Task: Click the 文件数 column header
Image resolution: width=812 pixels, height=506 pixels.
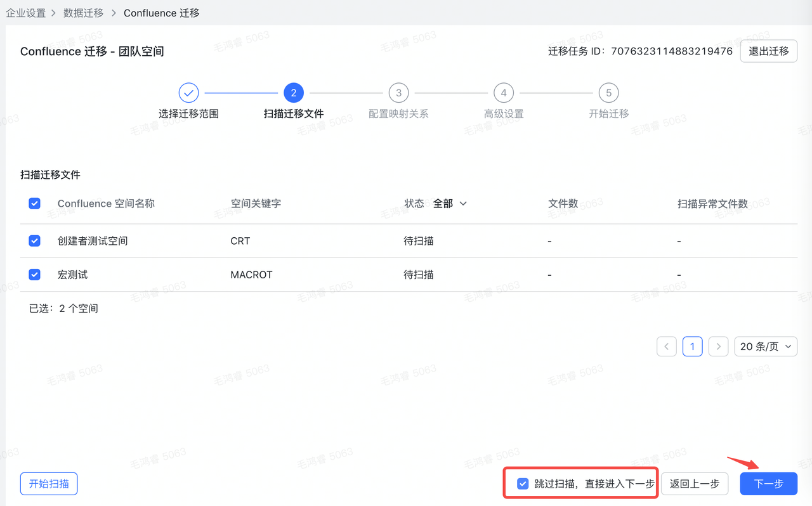Action: point(563,204)
